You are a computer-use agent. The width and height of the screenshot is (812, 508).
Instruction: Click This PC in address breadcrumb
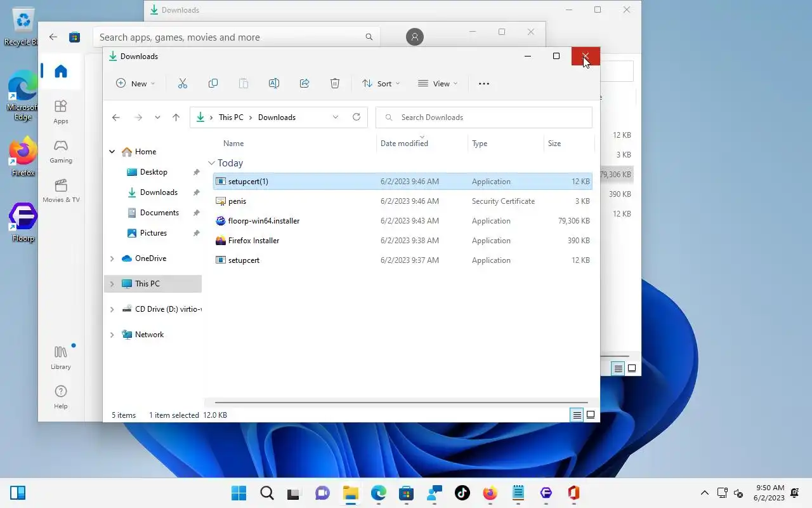[231, 117]
